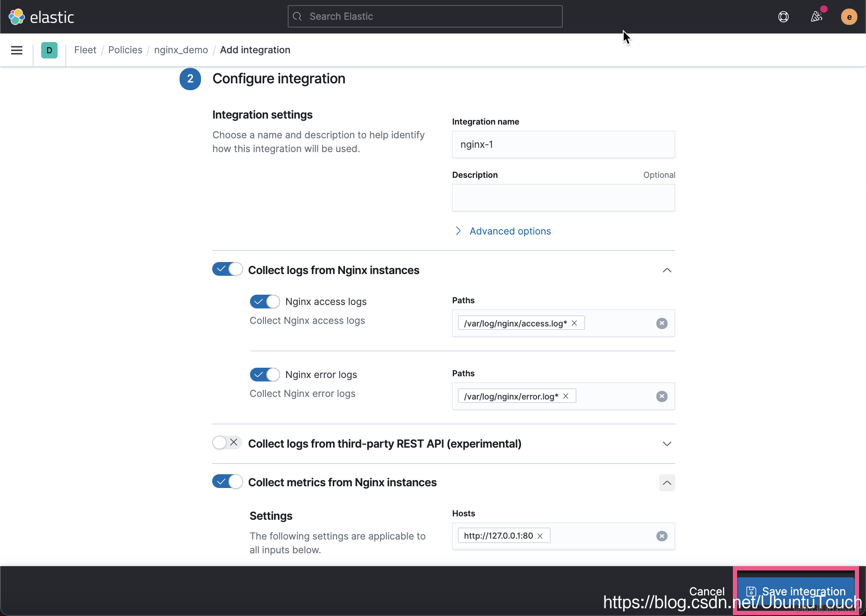Open the user avatar menu

coord(848,17)
